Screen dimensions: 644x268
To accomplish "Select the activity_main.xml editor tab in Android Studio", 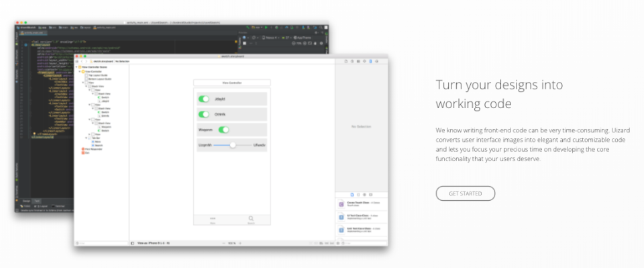I will pyautogui.click(x=33, y=33).
